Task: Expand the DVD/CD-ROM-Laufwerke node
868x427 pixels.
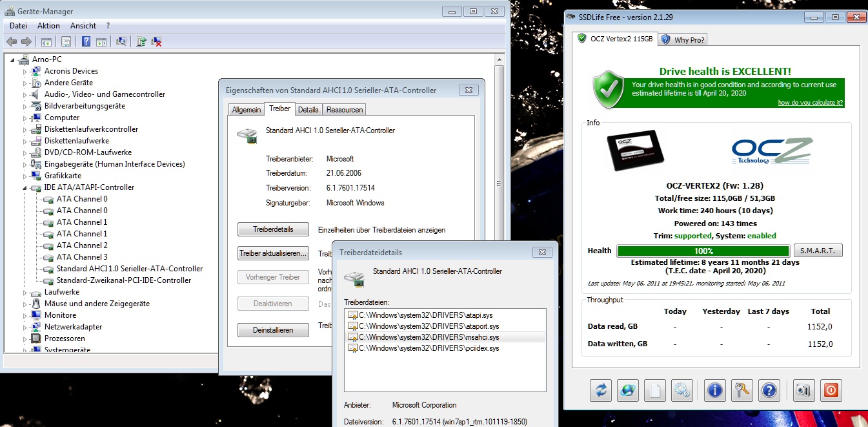Action: tap(26, 152)
